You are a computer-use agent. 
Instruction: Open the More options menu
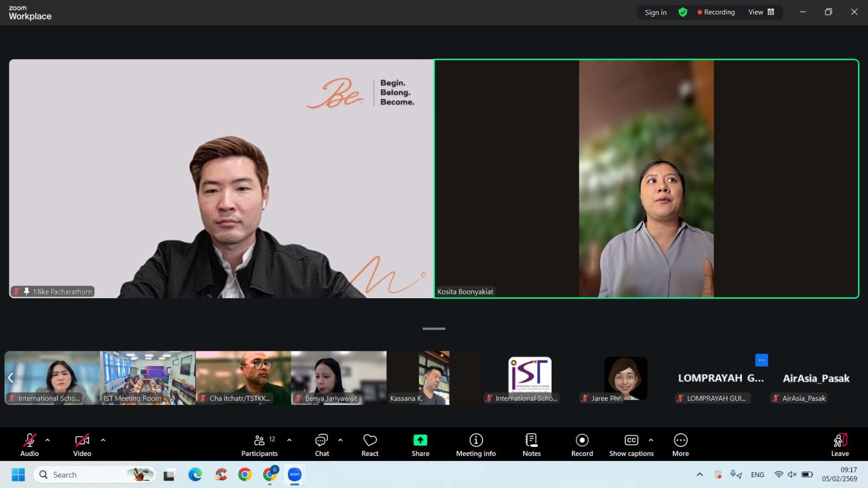pyautogui.click(x=681, y=445)
